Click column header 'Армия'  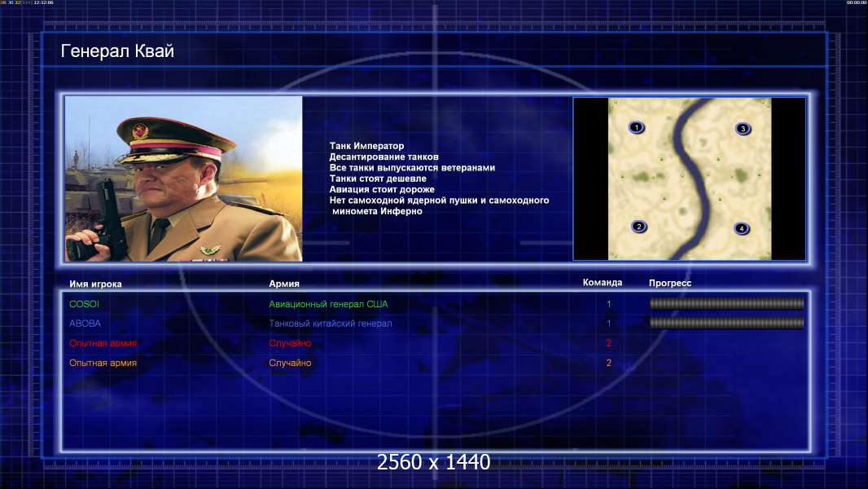pyautogui.click(x=284, y=284)
